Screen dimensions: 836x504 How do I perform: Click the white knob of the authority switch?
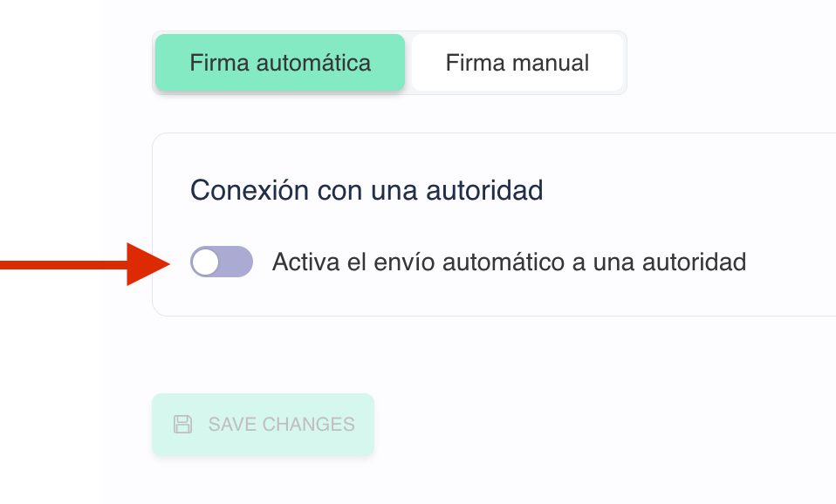tap(206, 262)
